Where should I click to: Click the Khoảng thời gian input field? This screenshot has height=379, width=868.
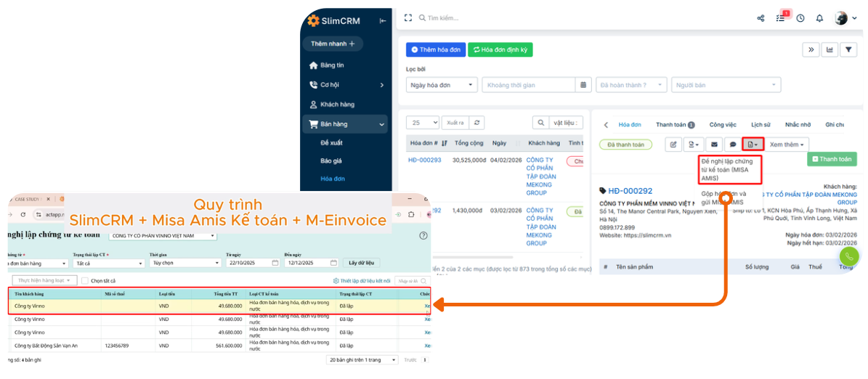click(x=529, y=85)
